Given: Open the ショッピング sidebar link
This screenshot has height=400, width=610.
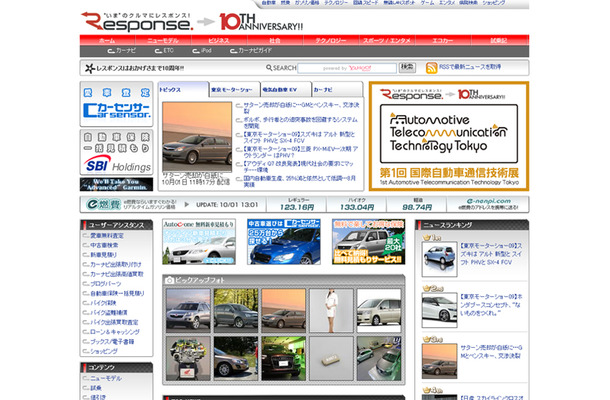Looking at the screenshot, I should click(x=104, y=351).
